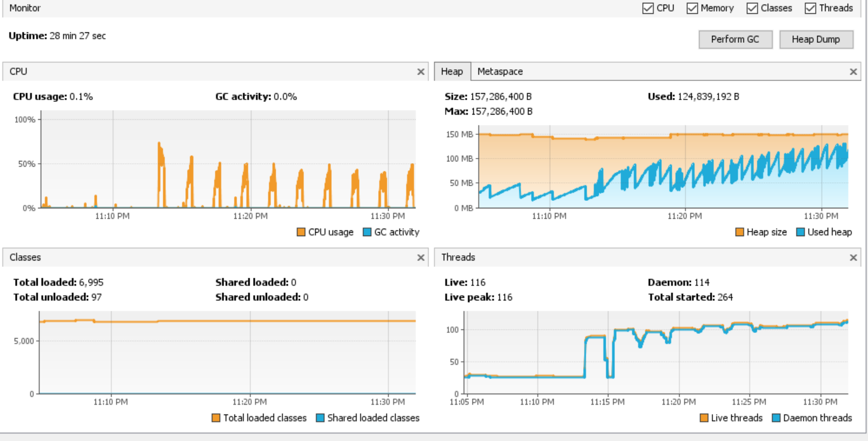The height and width of the screenshot is (441, 868).
Task: Switch to the Metaspace tab
Action: pos(500,71)
